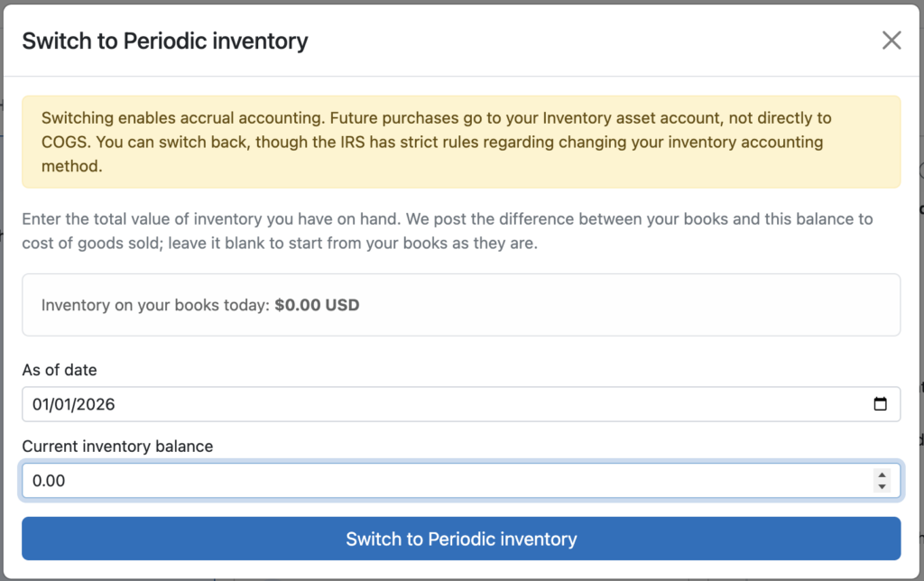Click the dialog title Switch to Periodic inventory
Screen dimensions: 924x581
point(165,41)
